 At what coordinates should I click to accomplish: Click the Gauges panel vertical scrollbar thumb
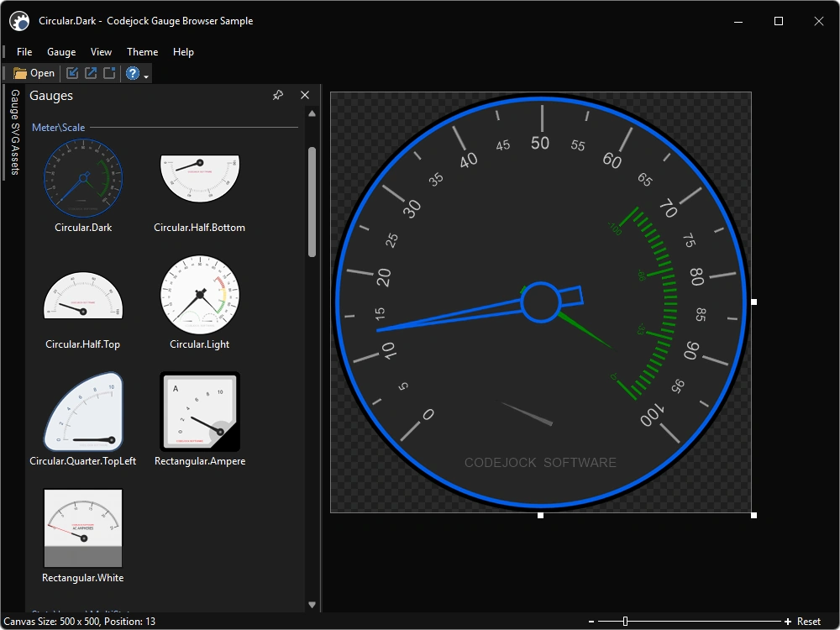(x=312, y=202)
